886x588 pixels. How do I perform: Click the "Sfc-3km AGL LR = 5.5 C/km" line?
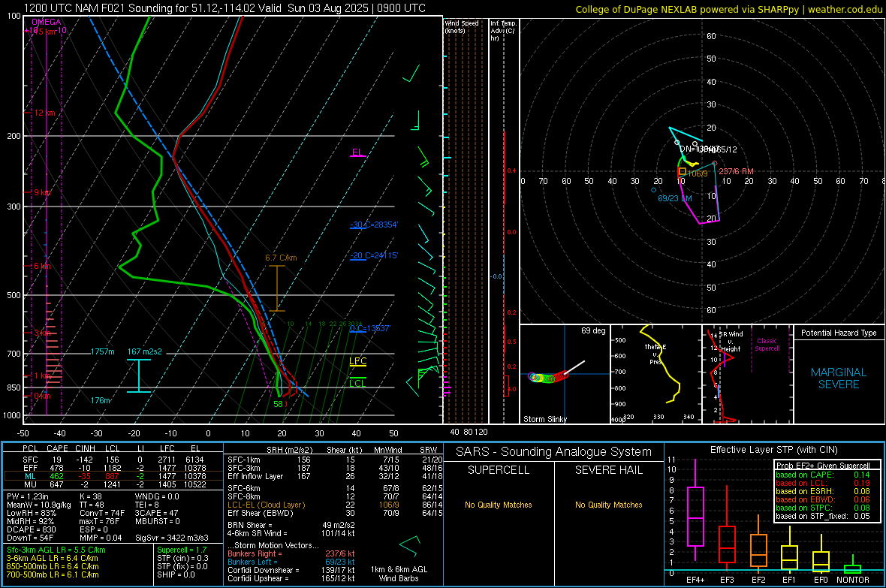(x=56, y=550)
